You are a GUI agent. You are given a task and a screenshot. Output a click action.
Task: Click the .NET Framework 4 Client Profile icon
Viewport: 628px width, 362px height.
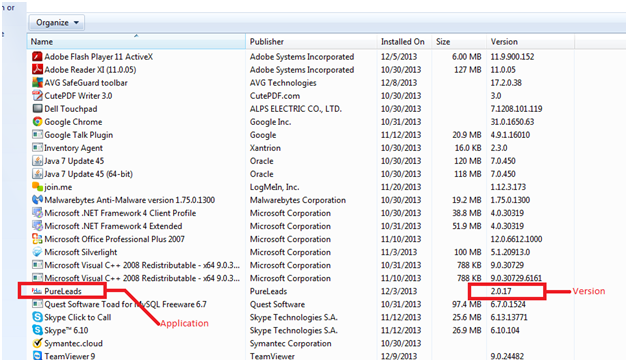(x=37, y=213)
